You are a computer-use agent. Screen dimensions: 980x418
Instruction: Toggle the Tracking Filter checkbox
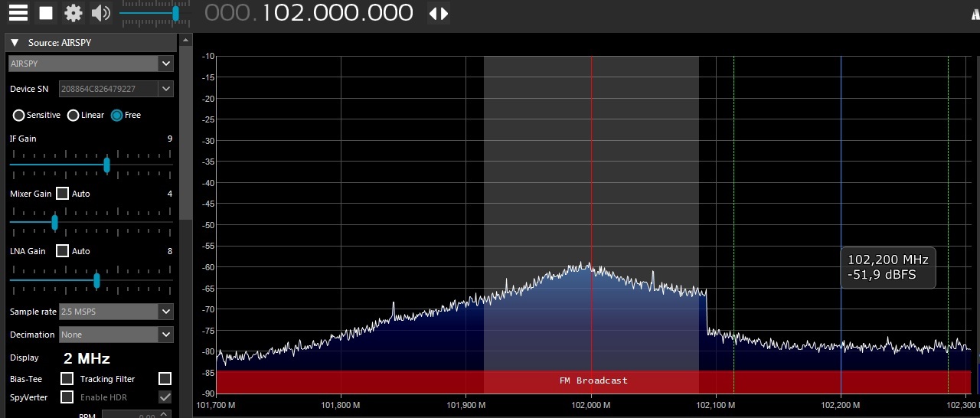point(165,378)
